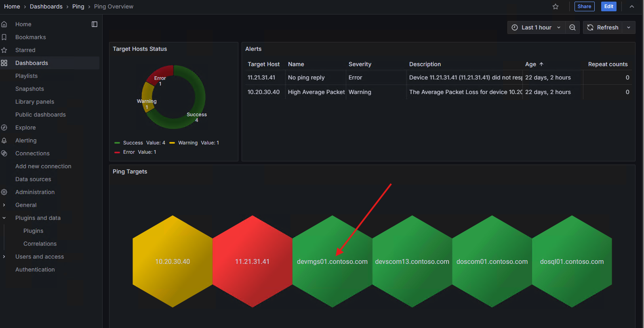
Task: Click the Alerting bell icon
Action: point(4,140)
